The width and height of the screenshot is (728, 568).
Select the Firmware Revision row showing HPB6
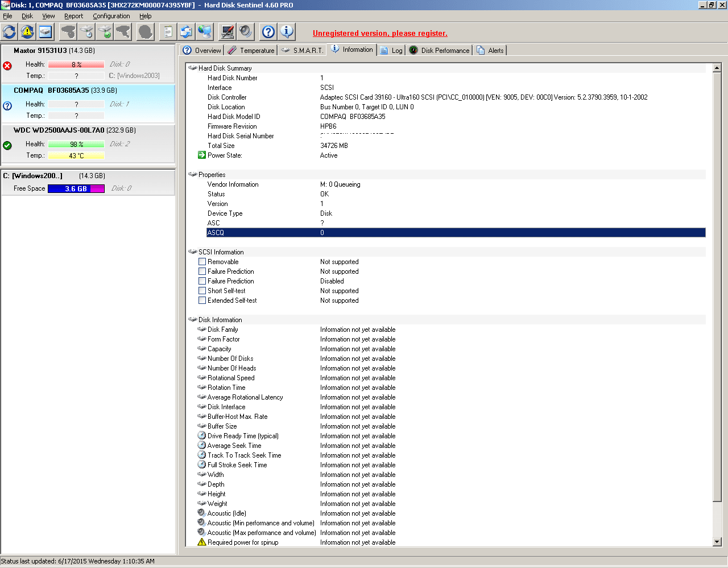(456, 126)
